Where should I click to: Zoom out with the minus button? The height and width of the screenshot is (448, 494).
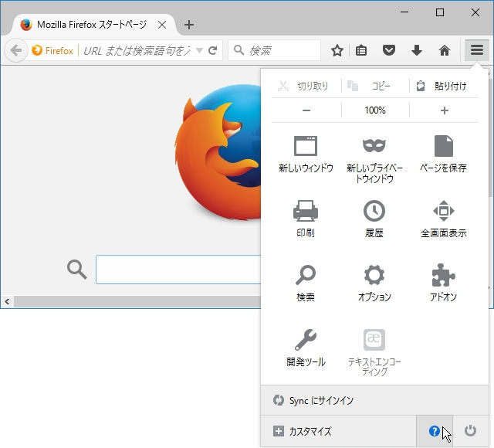click(306, 110)
